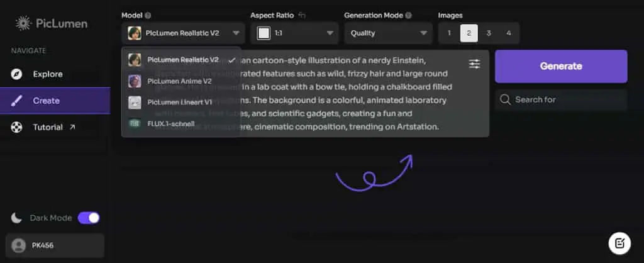Screen dimensions: 644x263
Task: Click the Quality dropdown arrow
Action: point(424,33)
